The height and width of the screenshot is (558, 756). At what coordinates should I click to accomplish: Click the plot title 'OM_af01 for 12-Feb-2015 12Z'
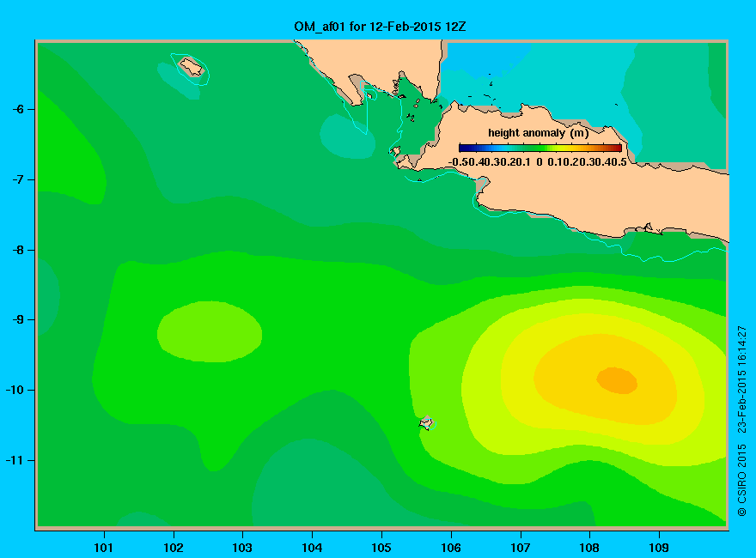(x=380, y=27)
